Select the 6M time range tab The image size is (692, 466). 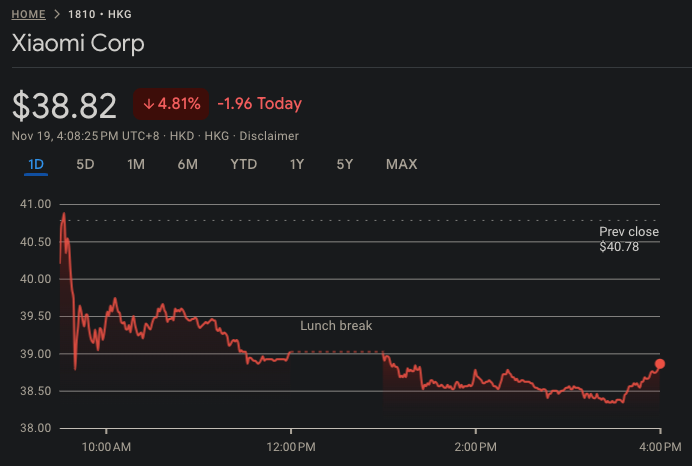(x=187, y=164)
